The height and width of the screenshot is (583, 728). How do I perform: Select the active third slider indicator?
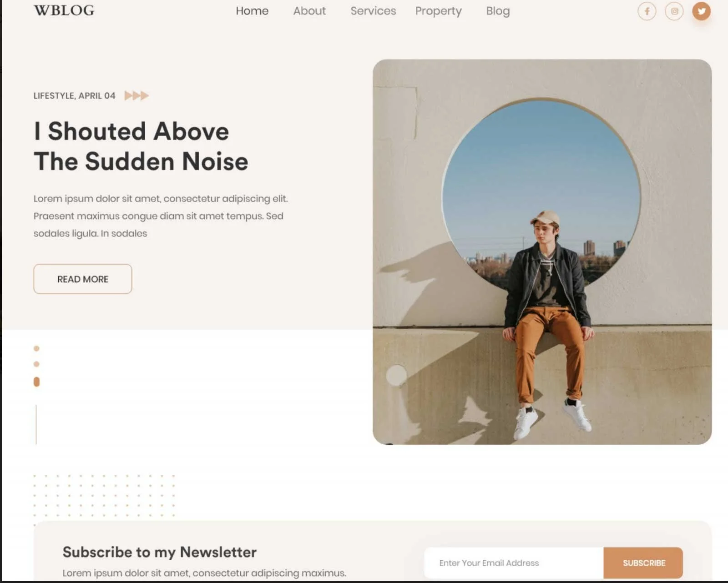coord(36,382)
